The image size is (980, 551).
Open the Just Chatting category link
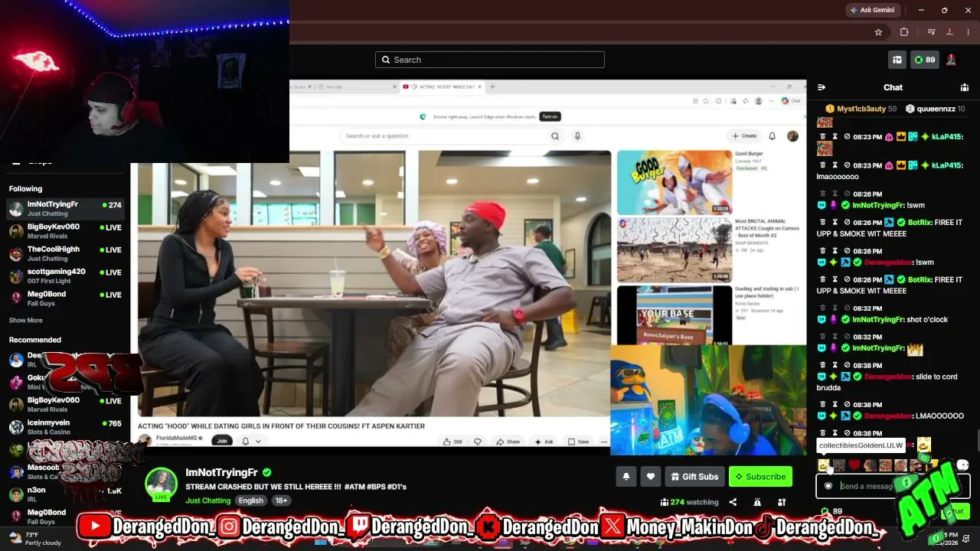tap(207, 500)
